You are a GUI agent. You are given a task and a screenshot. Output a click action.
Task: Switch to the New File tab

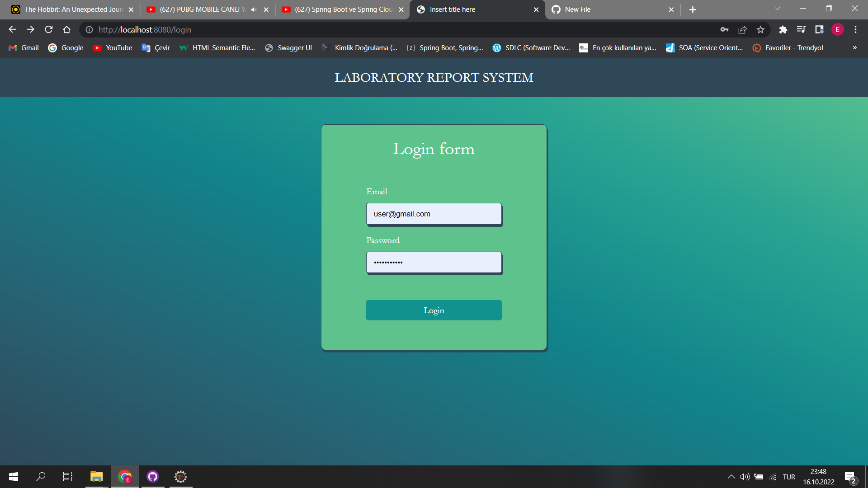tap(613, 9)
